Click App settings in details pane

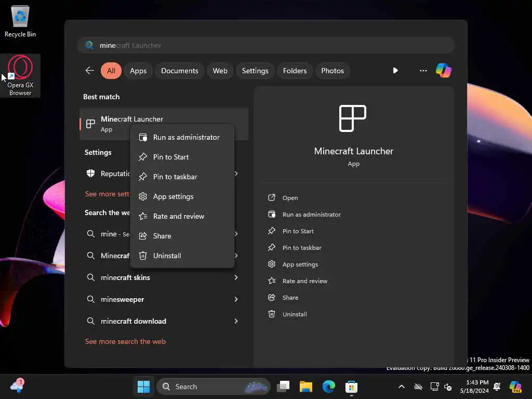pos(293,264)
